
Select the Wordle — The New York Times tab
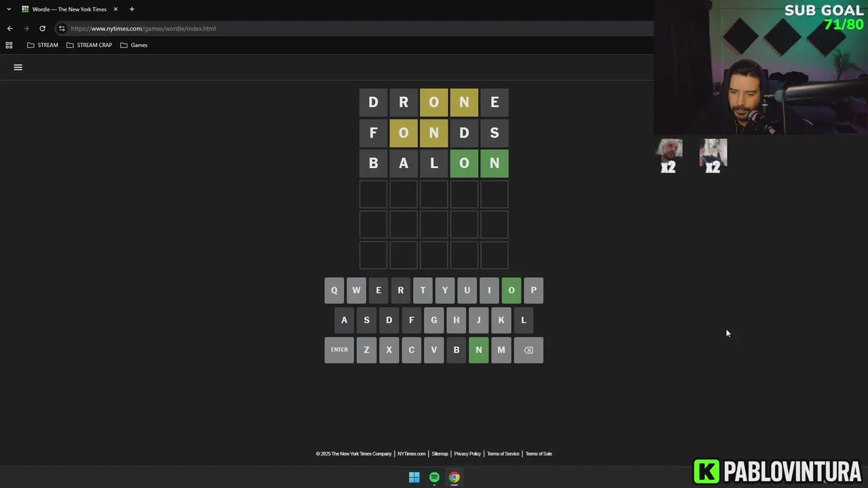[70, 9]
